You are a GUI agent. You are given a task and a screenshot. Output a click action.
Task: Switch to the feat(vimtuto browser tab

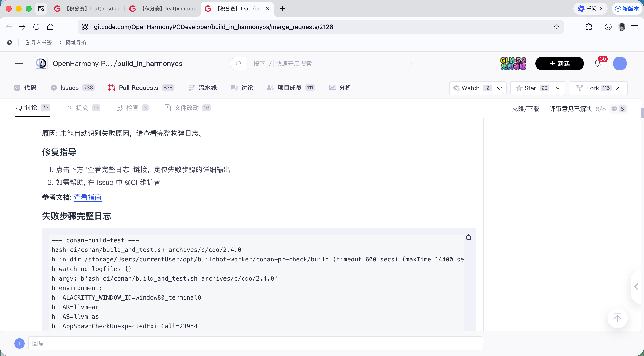[162, 9]
